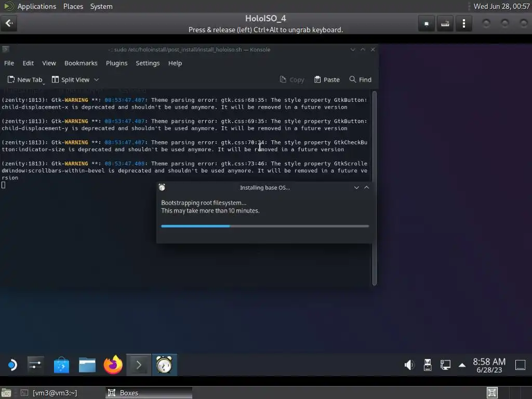Expand the Split View dropdown arrow
The height and width of the screenshot is (399, 532).
pos(96,79)
